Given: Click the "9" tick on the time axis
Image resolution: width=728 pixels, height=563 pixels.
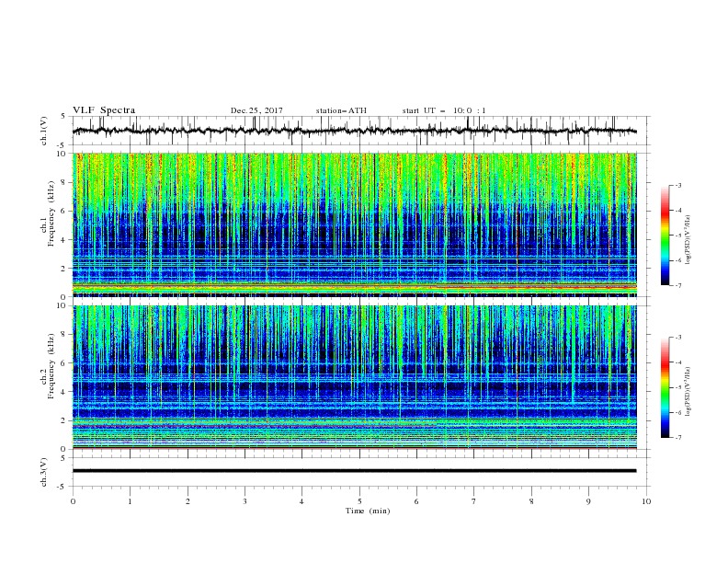Looking at the screenshot, I should (588, 501).
